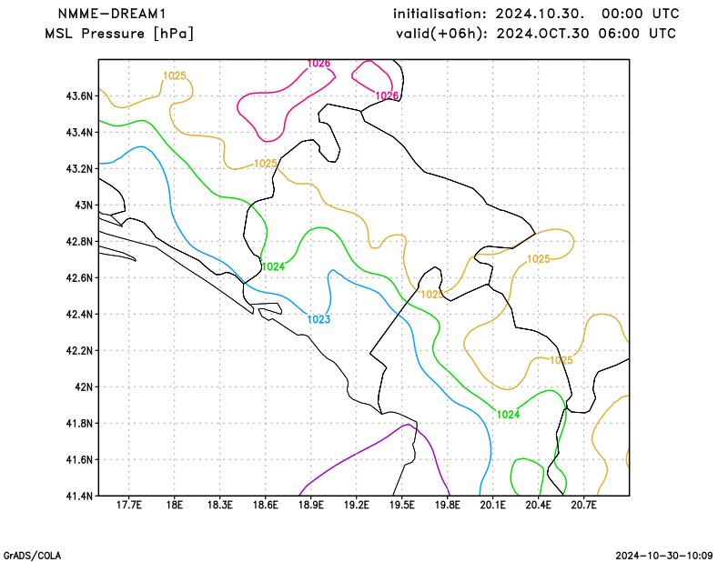728x562 pixels.
Task: Select the 41.8N latitude axis label
Action: click(x=79, y=424)
